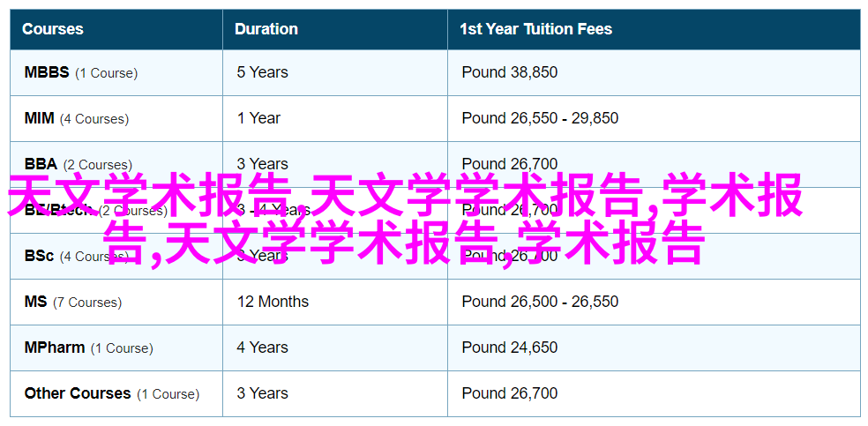
Task: Click the Pound 24,650 fee cell
Action: click(x=655, y=348)
